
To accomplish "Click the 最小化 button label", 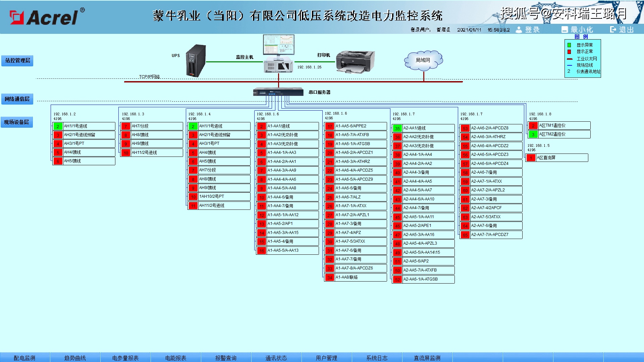I will [x=582, y=30].
